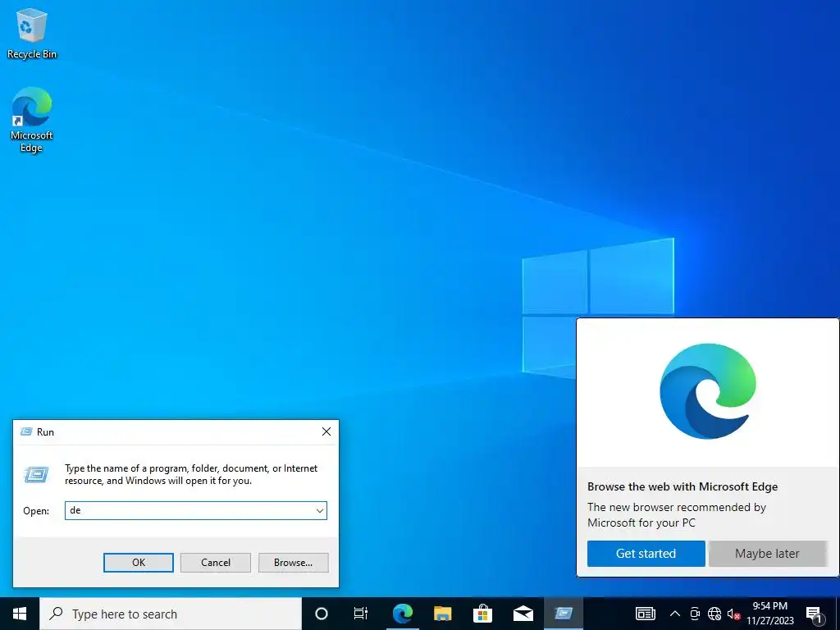Open the Recycle Bin desktop icon
The width and height of the screenshot is (840, 630).
(x=32, y=33)
